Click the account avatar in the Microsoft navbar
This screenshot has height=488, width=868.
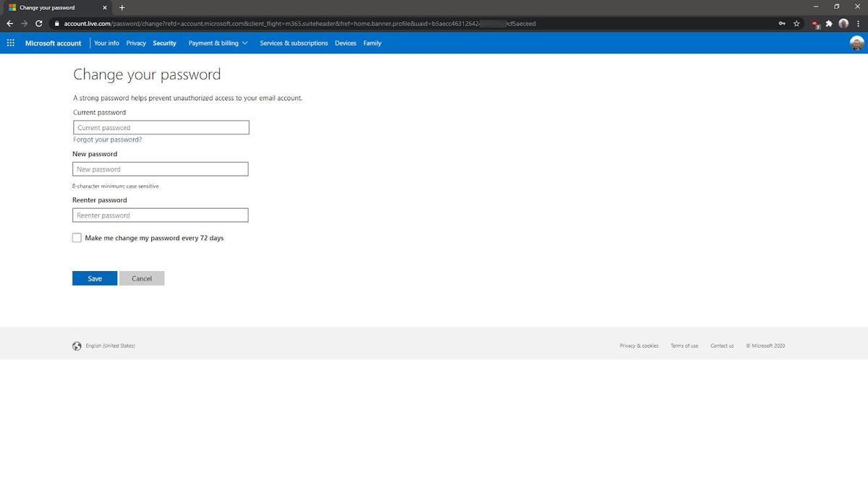click(856, 43)
